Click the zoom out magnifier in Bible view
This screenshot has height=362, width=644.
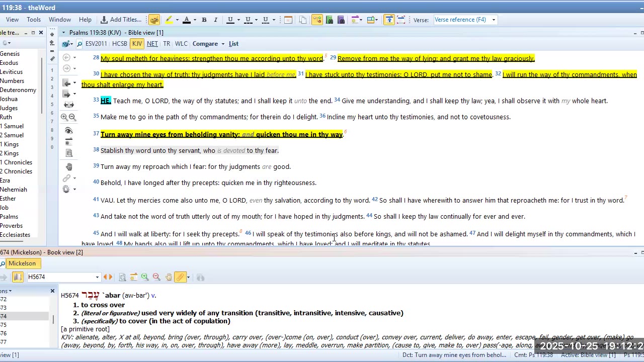point(72,117)
